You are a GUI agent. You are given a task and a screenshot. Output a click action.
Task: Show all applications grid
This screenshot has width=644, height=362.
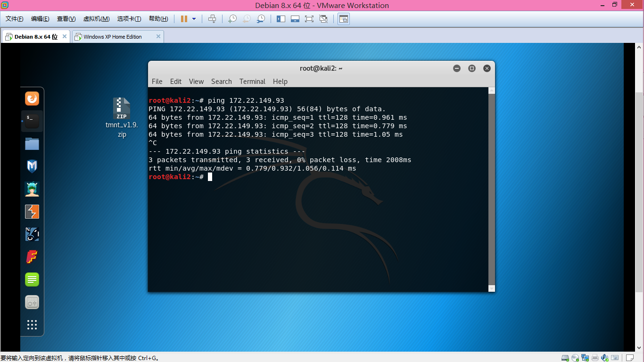click(x=32, y=325)
